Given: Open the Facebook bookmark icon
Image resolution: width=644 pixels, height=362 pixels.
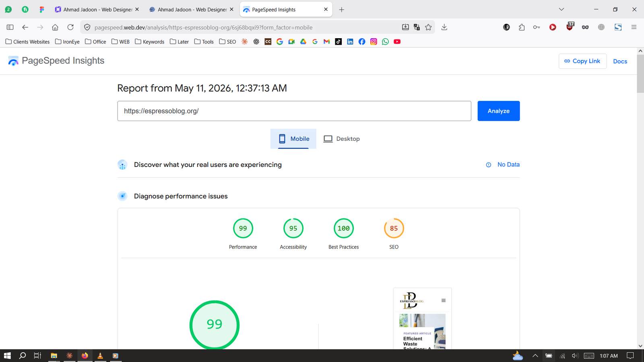Looking at the screenshot, I should coord(362,42).
